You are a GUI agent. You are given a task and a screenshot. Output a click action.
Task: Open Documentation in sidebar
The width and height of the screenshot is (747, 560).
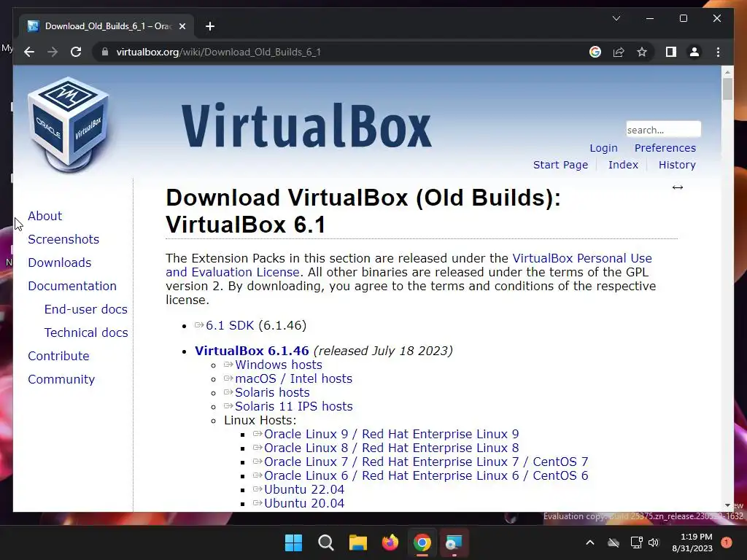72,286
